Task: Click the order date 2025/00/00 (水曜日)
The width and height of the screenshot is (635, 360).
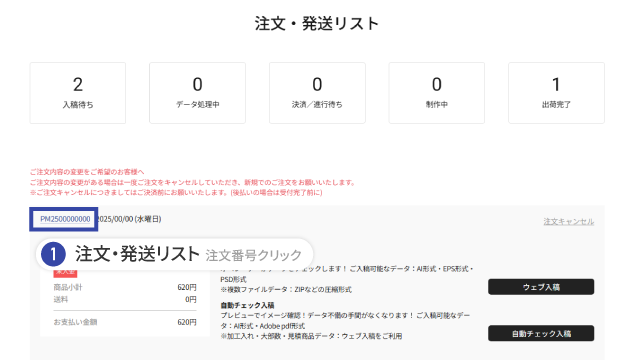Action: point(130,219)
